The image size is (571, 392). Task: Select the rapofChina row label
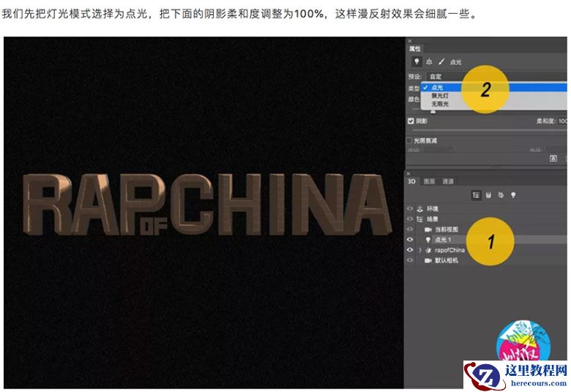(x=449, y=250)
